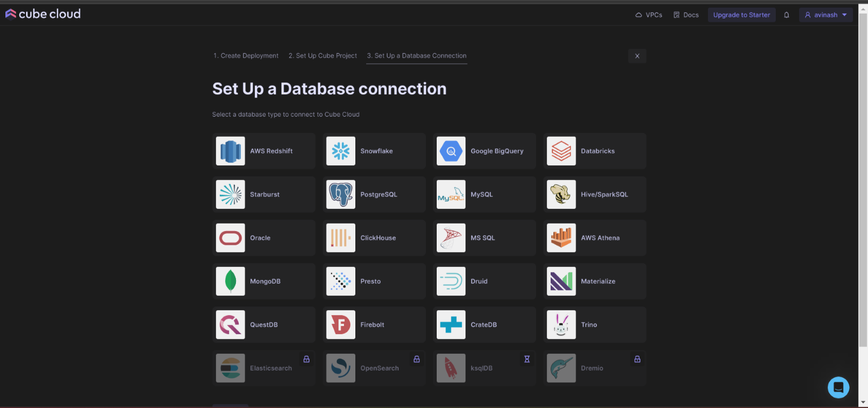Open the VPCs link
This screenshot has height=408, width=868.
(649, 15)
